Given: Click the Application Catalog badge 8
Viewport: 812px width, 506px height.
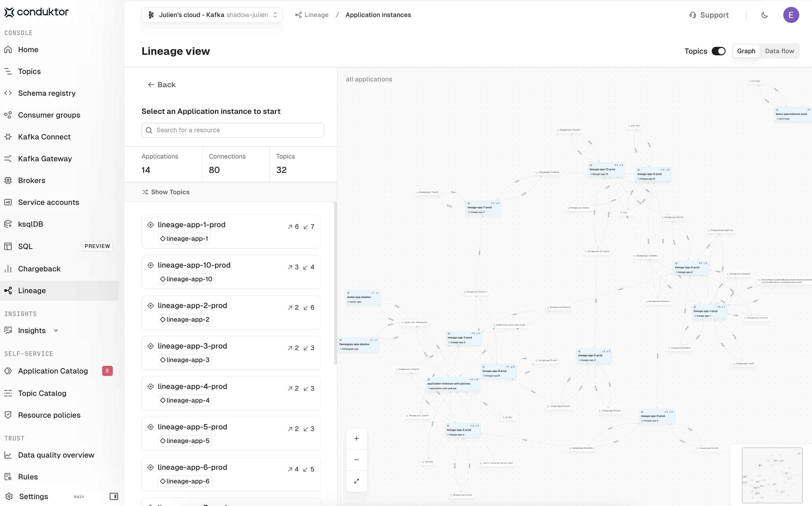Looking at the screenshot, I should click(x=107, y=371).
